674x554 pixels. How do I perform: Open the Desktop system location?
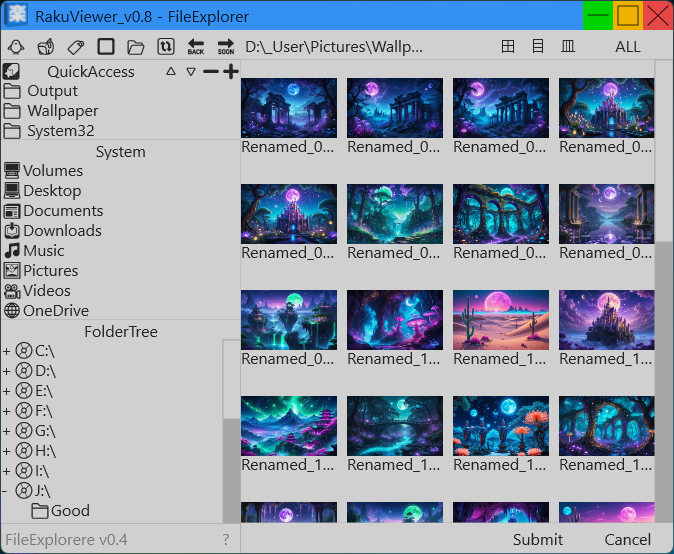tap(43, 190)
